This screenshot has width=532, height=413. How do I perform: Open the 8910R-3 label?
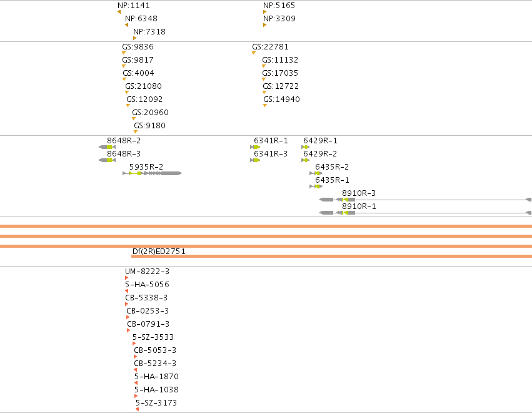(x=359, y=193)
